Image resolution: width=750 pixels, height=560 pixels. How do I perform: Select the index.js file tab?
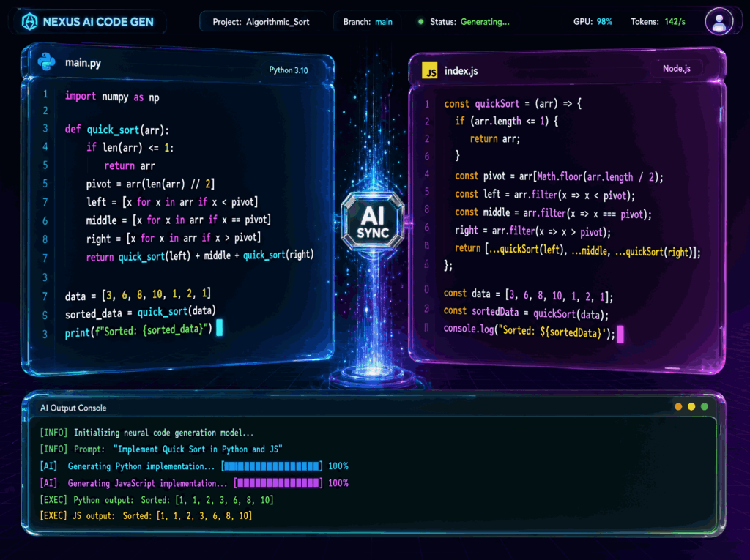pyautogui.click(x=461, y=71)
